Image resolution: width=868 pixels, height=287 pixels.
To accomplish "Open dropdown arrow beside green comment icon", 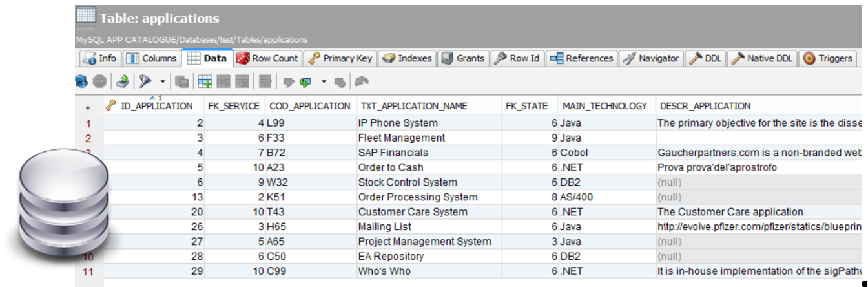I will click(x=324, y=82).
